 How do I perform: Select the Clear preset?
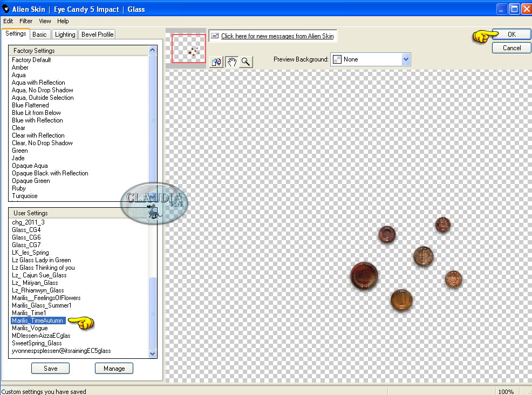[x=18, y=127]
